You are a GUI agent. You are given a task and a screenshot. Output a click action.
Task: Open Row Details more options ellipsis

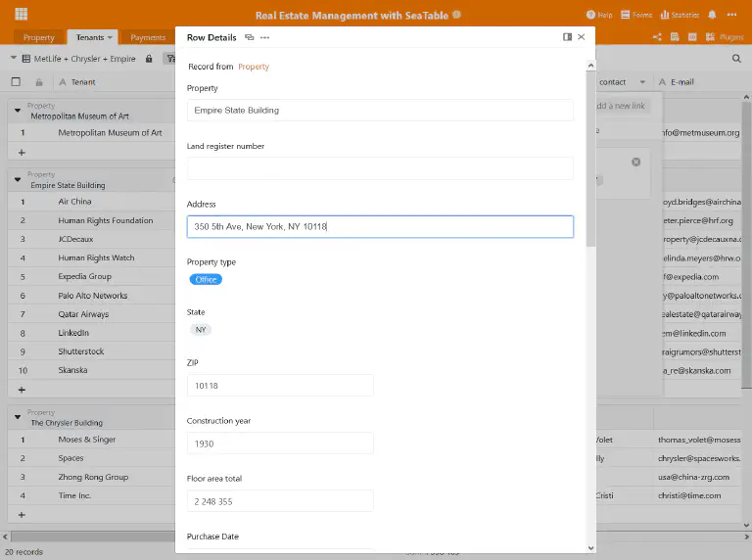(x=264, y=37)
